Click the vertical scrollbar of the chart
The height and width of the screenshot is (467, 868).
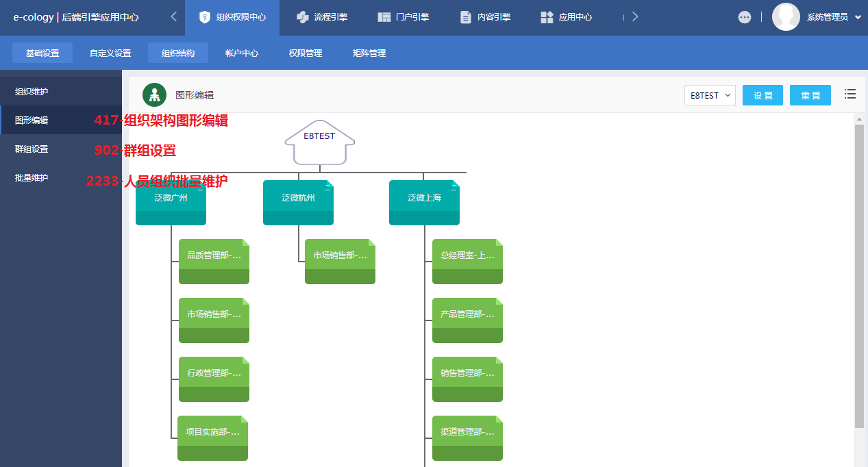[859, 274]
